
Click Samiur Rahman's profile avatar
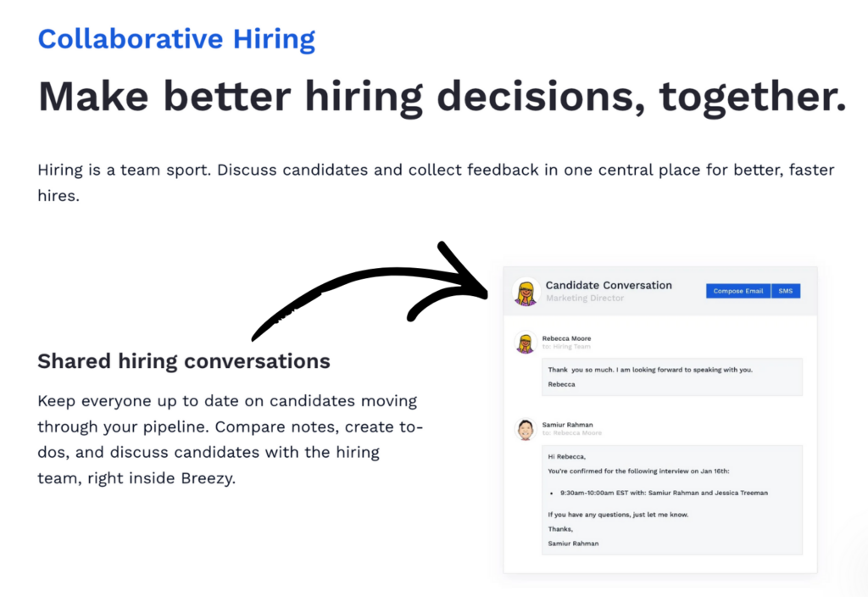[x=524, y=429]
